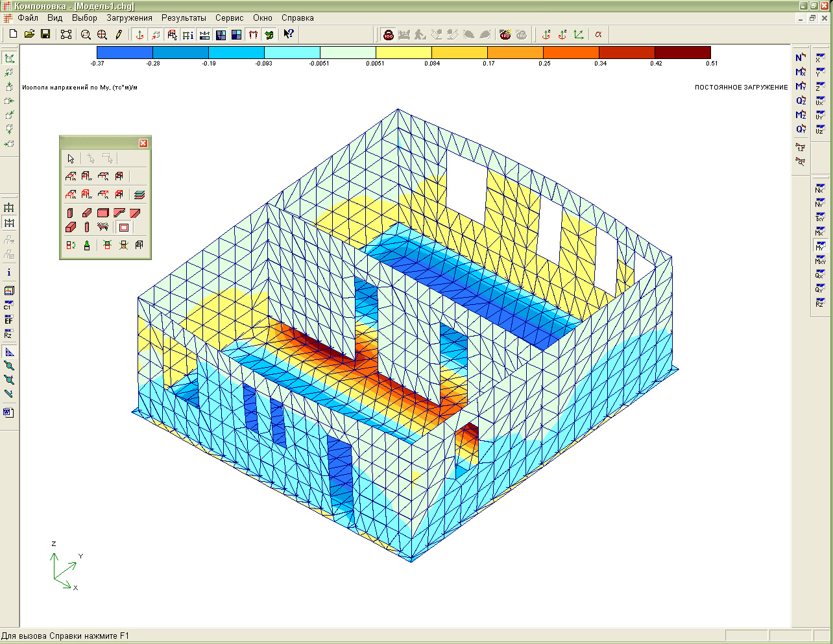Open the Загружения menu

pos(130,18)
